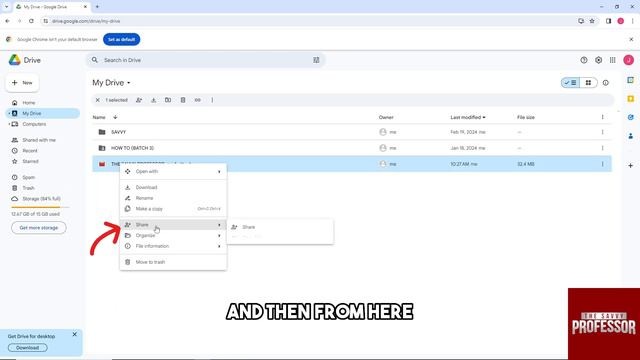Click the trash icon in selection toolbar
The image size is (640, 360).
(183, 100)
